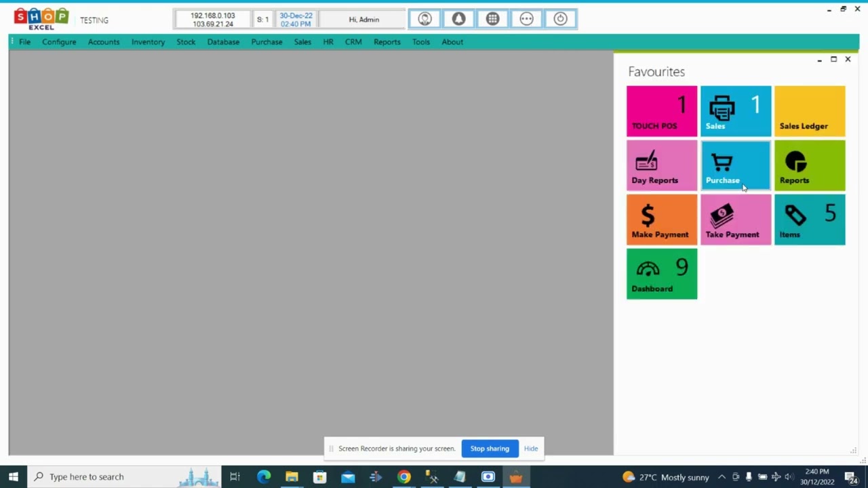
Task: Click the Hide link on sharing bar
Action: coord(531,449)
